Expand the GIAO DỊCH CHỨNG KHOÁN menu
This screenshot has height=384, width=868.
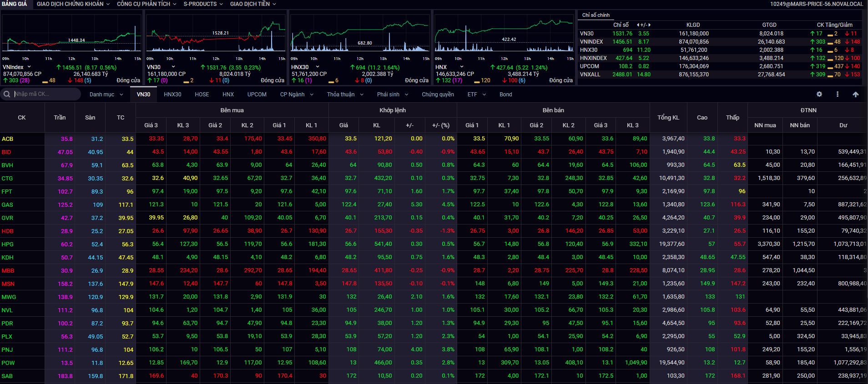(x=73, y=4)
